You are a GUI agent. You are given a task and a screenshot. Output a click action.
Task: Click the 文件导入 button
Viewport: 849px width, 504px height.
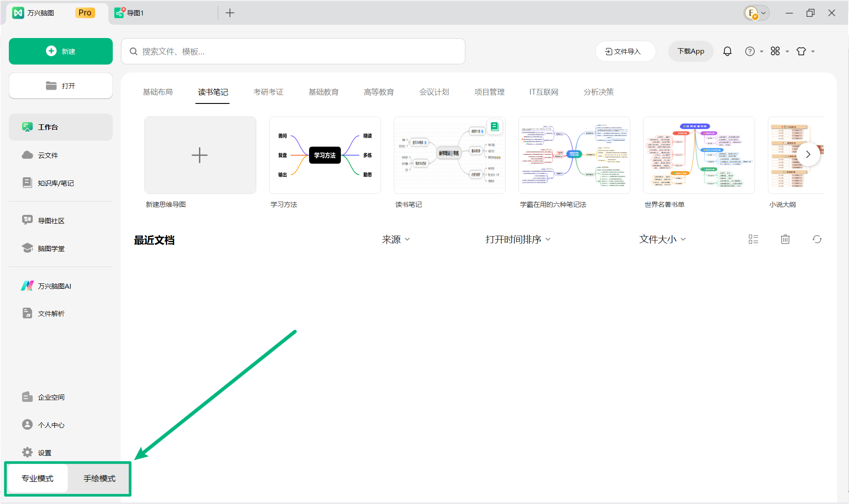pos(625,51)
